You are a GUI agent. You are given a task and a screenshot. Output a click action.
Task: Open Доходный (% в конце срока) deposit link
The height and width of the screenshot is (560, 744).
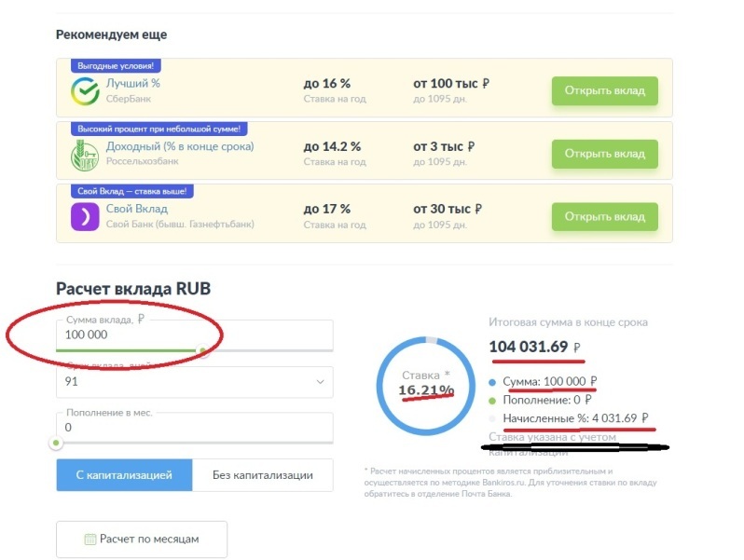180,146
